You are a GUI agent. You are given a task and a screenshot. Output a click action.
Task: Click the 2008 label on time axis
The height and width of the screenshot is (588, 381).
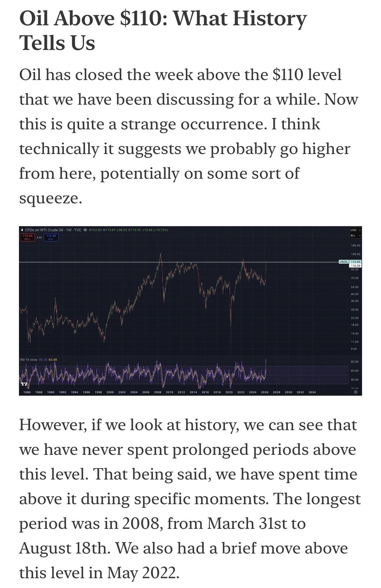pyautogui.click(x=158, y=392)
